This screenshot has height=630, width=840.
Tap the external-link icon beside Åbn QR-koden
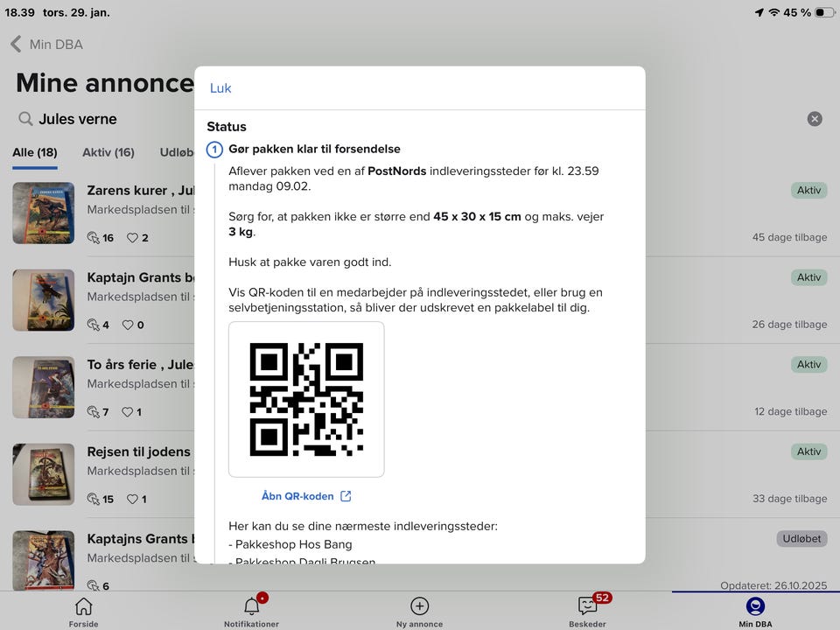pos(346,496)
